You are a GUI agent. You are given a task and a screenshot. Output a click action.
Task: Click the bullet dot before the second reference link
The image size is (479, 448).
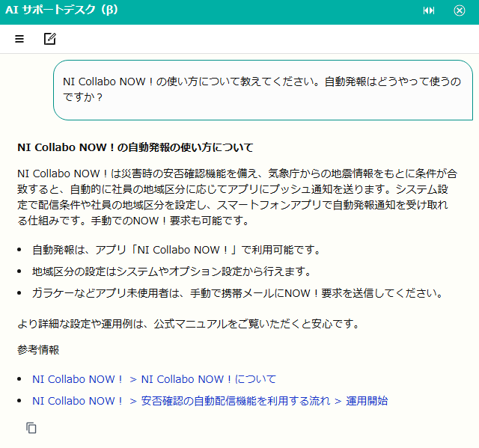click(x=21, y=402)
